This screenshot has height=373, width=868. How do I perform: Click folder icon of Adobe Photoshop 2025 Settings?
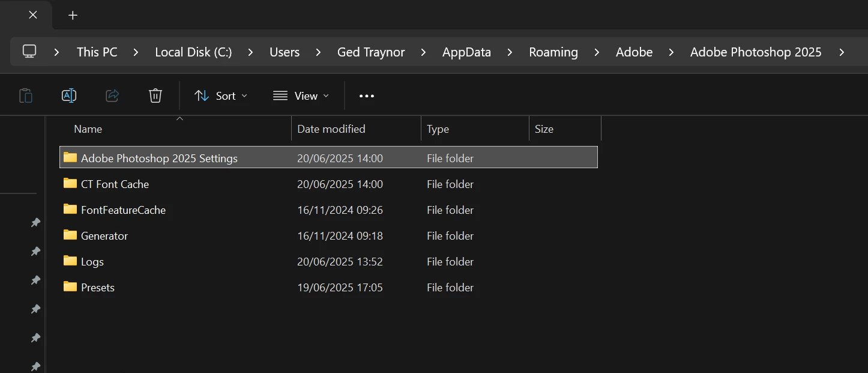point(70,157)
